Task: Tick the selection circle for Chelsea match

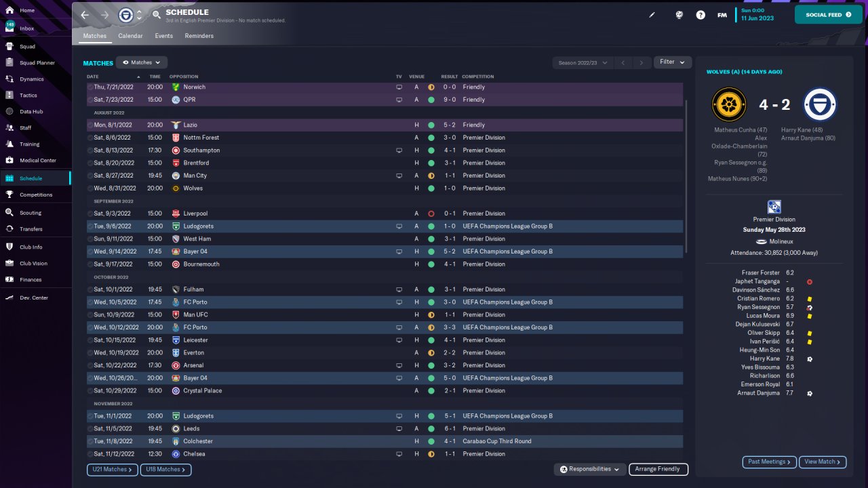Action: click(90, 454)
